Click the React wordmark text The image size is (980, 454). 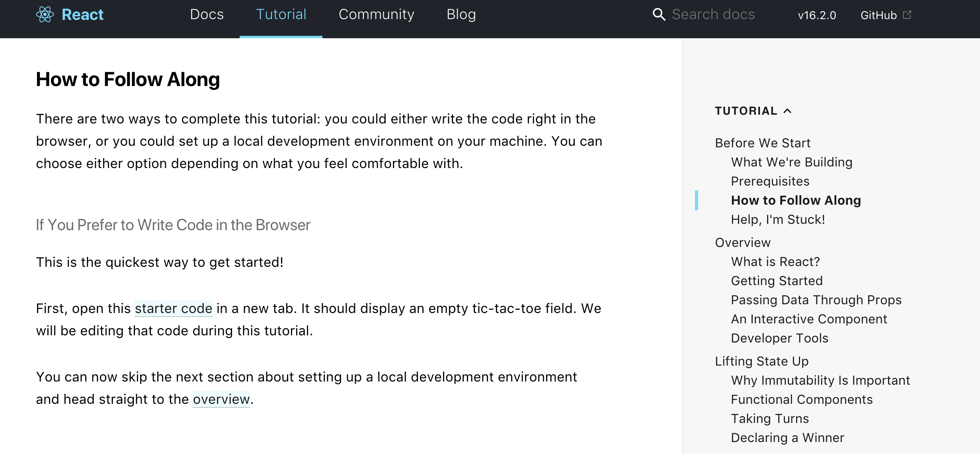pos(82,15)
